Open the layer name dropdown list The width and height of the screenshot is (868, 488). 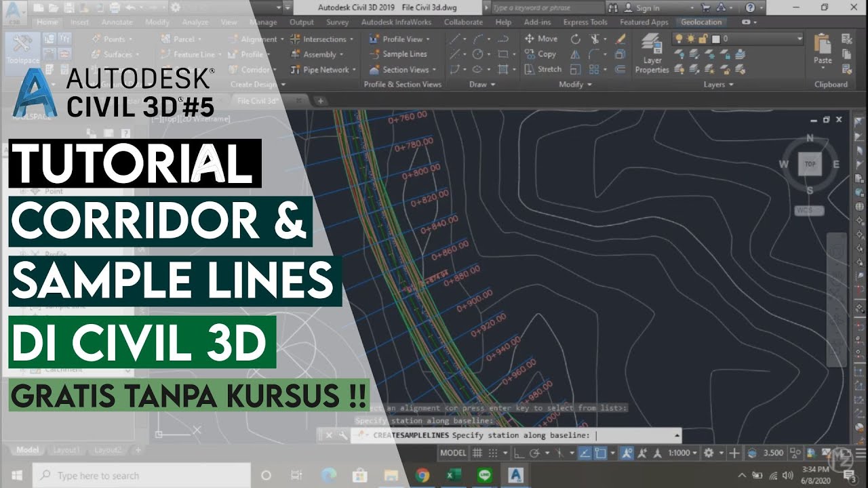(800, 39)
